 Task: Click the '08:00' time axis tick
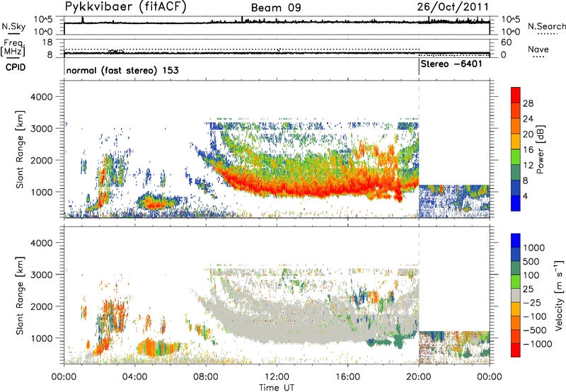tap(206, 377)
